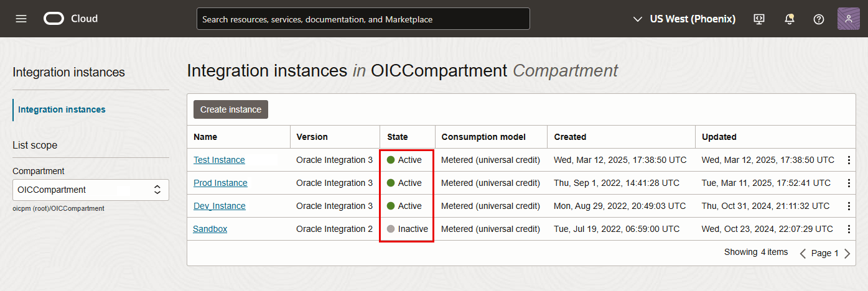The height and width of the screenshot is (291, 868).
Task: Open the Sandbox instance link
Action: (210, 229)
